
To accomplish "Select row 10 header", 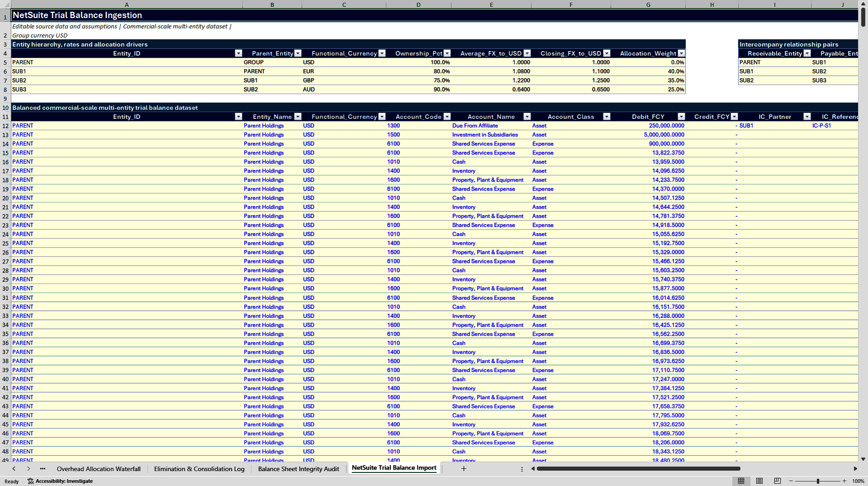I will click(x=5, y=108).
